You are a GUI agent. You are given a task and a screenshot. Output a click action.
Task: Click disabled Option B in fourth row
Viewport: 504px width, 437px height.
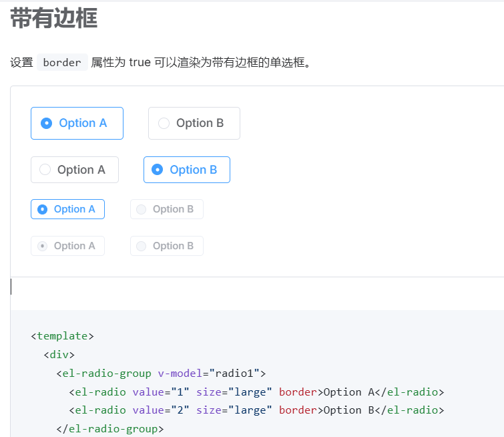[x=166, y=246]
